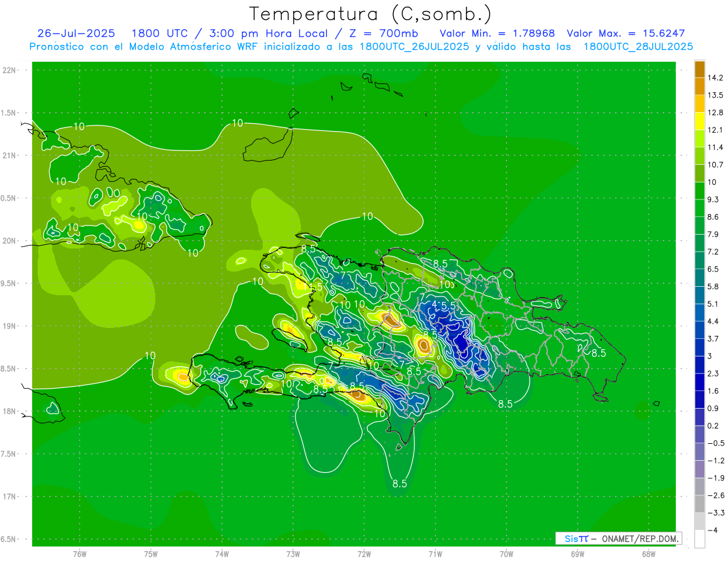Viewport: 728px width, 562px height.
Task: Pick the teal legend swatch between 5.8 and 5.1
Action: tap(699, 295)
